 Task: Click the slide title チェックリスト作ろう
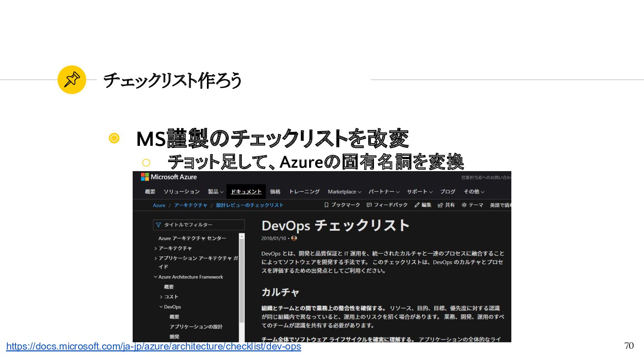(x=173, y=80)
